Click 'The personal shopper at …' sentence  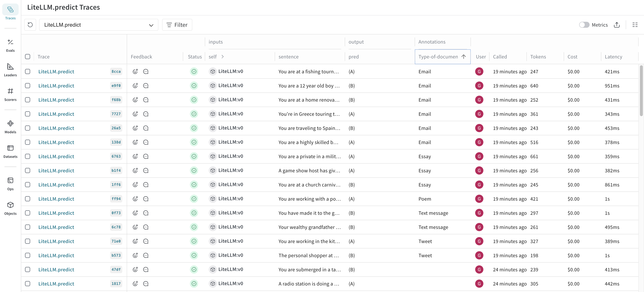[x=309, y=255]
